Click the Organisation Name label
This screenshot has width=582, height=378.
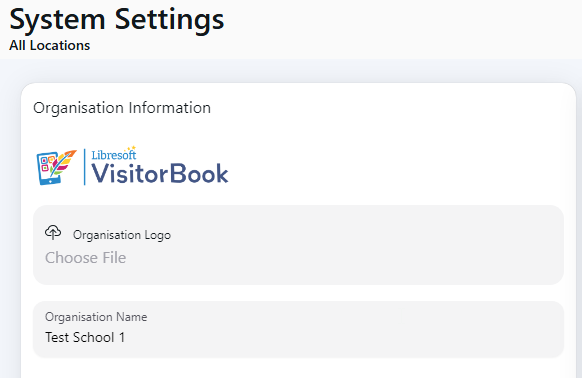click(96, 317)
